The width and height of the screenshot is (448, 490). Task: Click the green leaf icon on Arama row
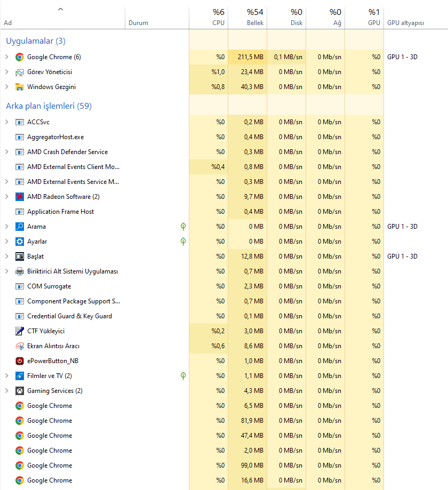tap(183, 227)
